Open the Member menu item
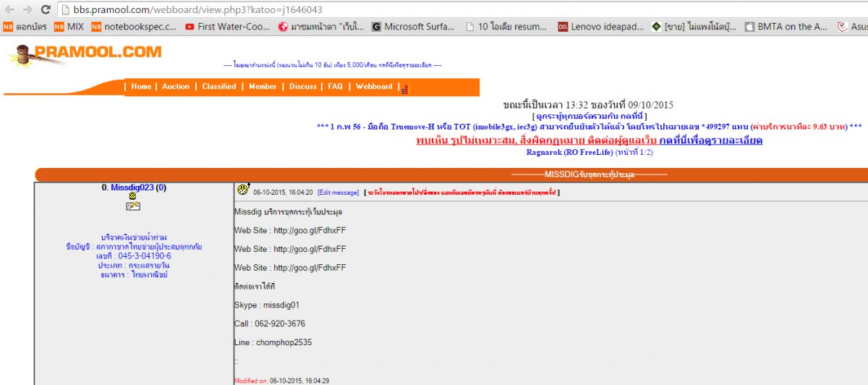Viewport: 868px width, 385px height. coord(263,86)
